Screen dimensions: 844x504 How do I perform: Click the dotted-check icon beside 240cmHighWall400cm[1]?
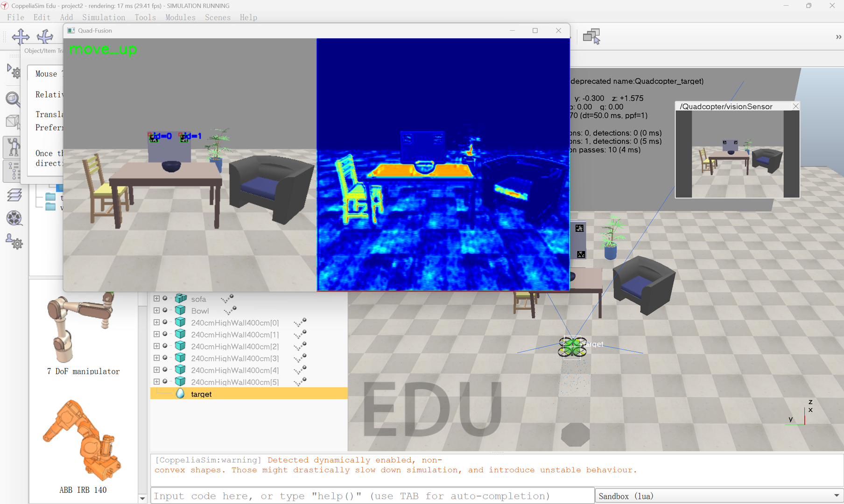(300, 334)
